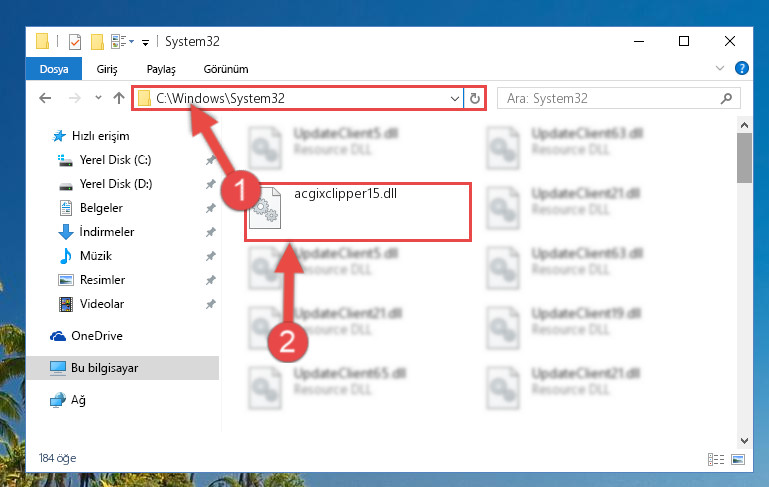Switch to the Paylaş ribbon tab
The width and height of the screenshot is (769, 487).
pos(161,69)
